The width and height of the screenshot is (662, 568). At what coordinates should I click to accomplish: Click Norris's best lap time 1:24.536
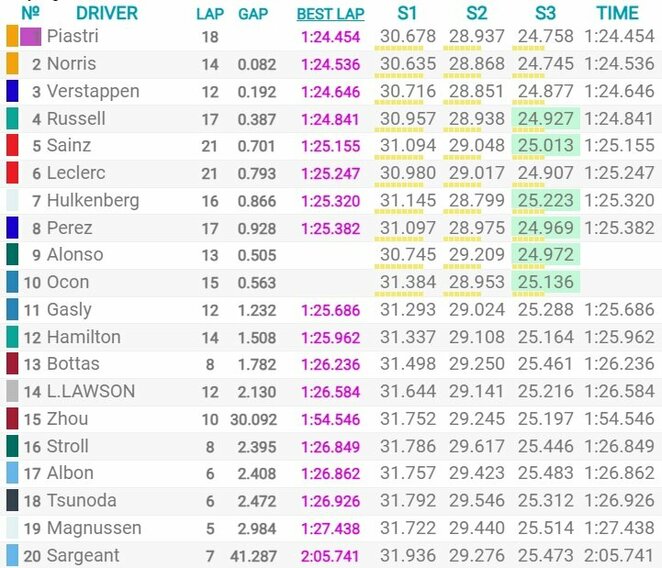point(331,65)
